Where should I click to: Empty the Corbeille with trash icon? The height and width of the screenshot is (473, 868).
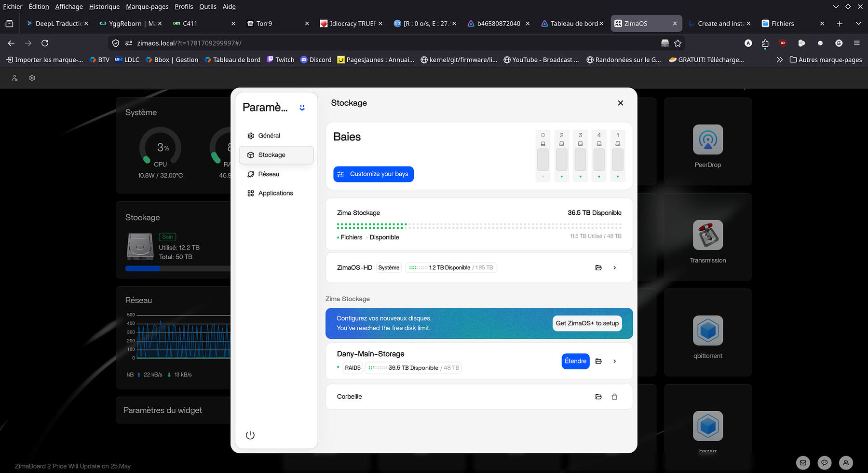coord(614,397)
